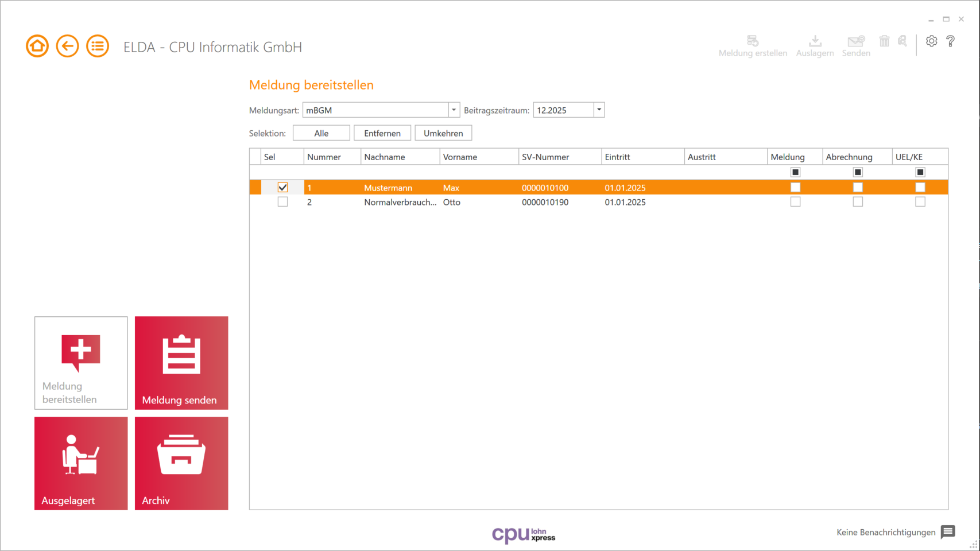This screenshot has height=551, width=980.
Task: Toggle Meldung filter checkbox in header row
Action: point(795,172)
